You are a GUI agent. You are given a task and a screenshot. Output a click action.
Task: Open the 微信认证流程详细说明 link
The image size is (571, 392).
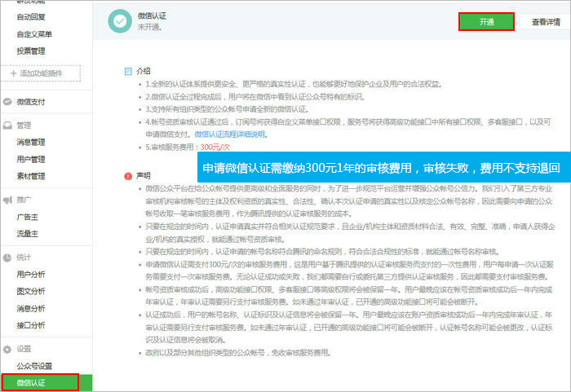229,134
